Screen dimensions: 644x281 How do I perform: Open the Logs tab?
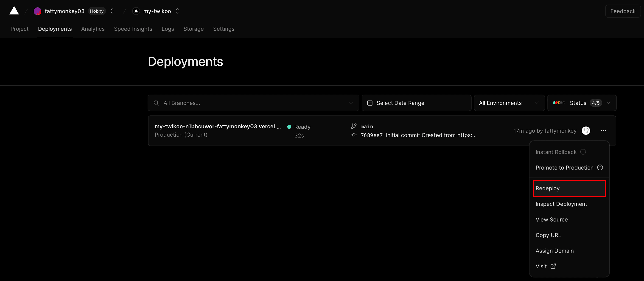tap(168, 29)
